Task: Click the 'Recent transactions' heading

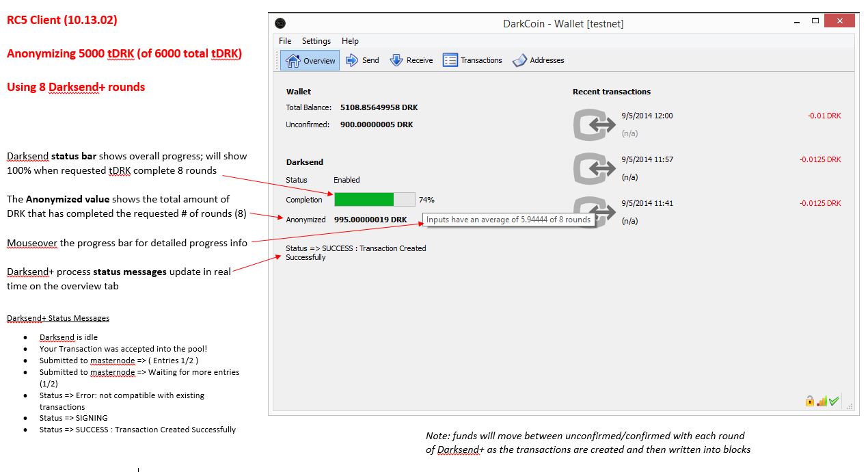Action: point(612,92)
